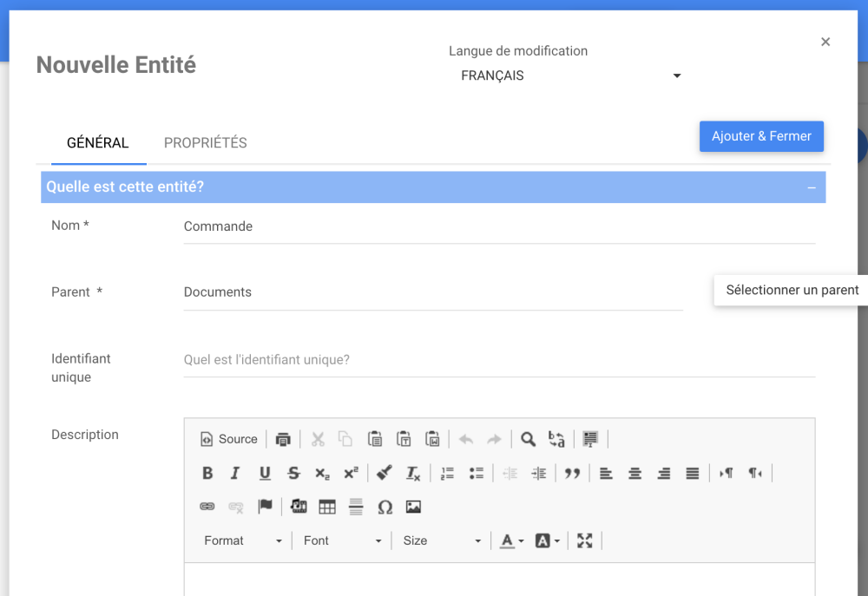Click the Source button in the editor
The width and height of the screenshot is (868, 596).
(x=229, y=439)
